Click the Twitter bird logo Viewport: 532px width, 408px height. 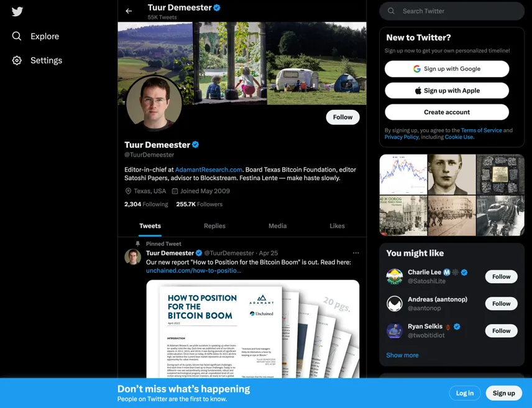[x=17, y=12]
